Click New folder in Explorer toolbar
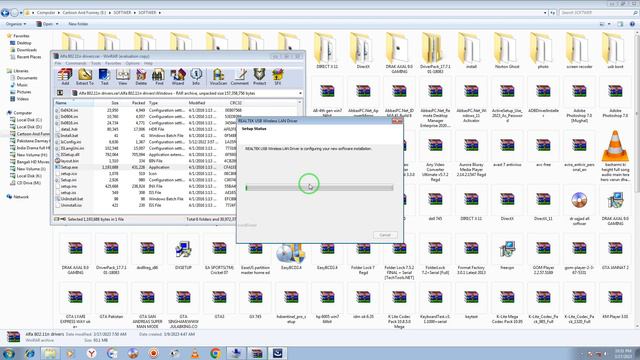This screenshot has width=640, height=360. (x=78, y=24)
